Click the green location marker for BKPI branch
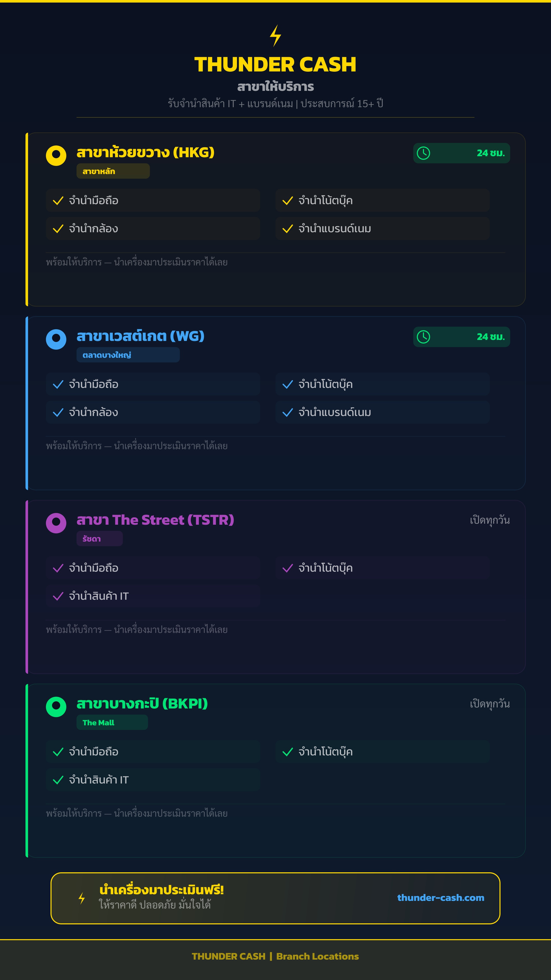551x980 pixels. click(56, 706)
